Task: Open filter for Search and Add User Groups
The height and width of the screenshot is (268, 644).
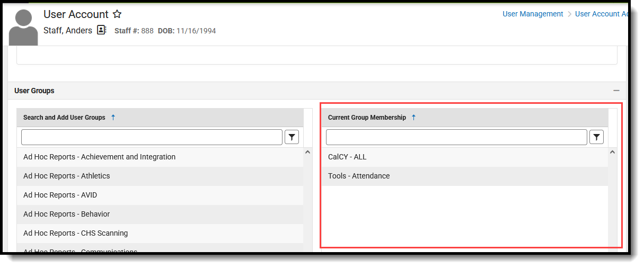Action: click(292, 137)
